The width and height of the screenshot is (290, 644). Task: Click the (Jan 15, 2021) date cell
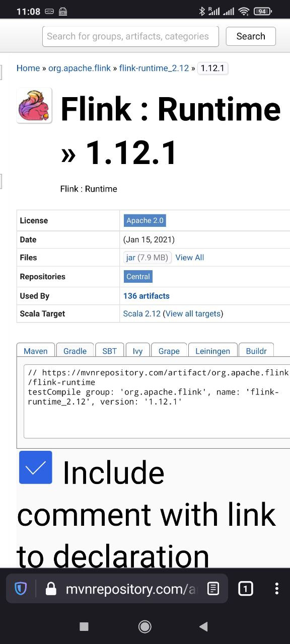point(149,239)
